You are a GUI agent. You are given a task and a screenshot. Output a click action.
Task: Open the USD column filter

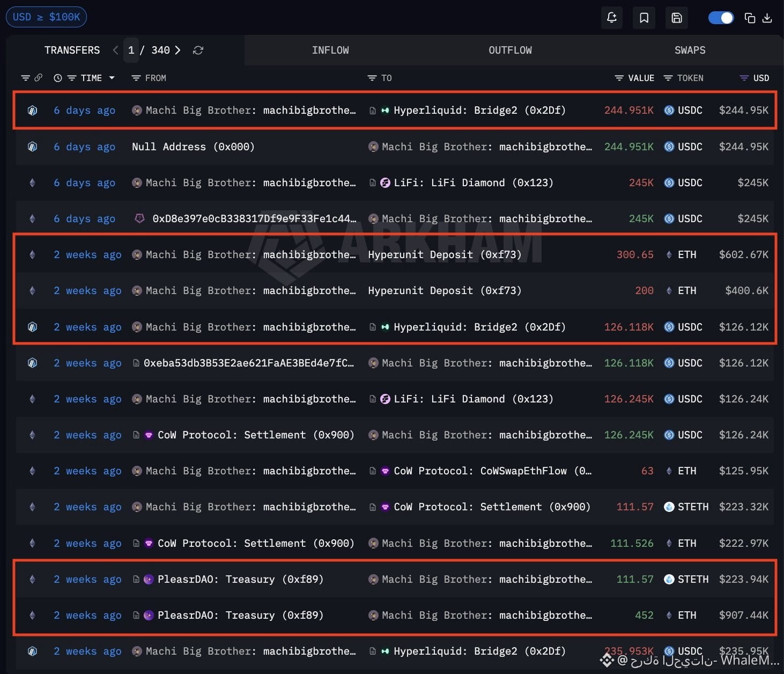click(x=744, y=78)
